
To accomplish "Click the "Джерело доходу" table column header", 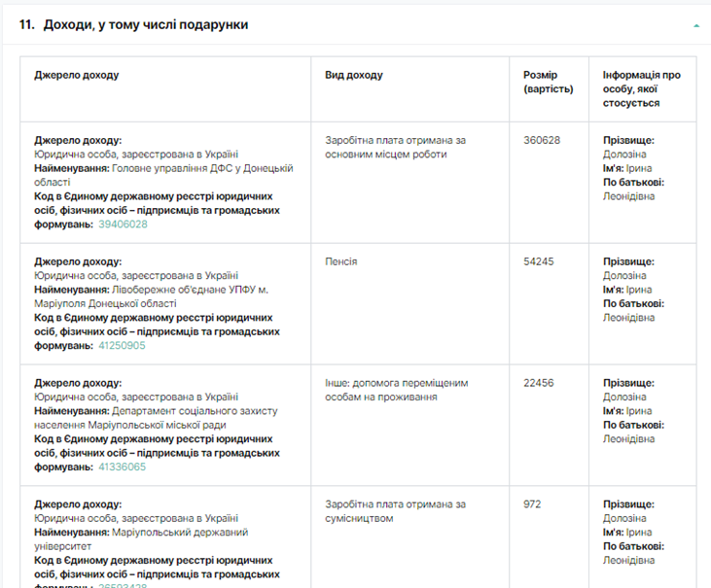I will tap(77, 75).
